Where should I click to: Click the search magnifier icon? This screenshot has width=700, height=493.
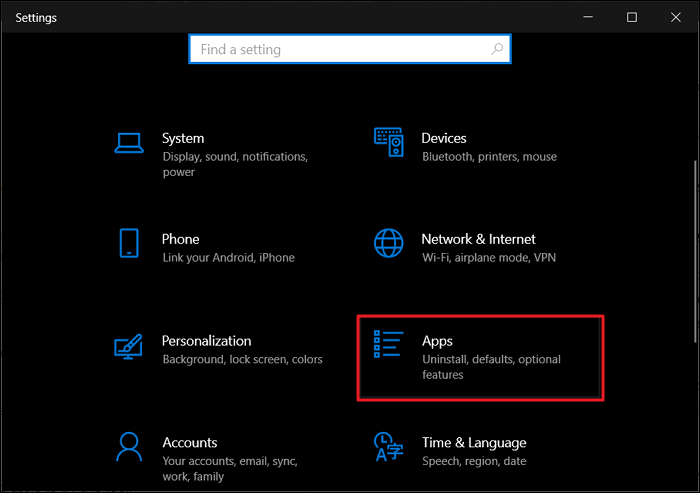(x=495, y=49)
